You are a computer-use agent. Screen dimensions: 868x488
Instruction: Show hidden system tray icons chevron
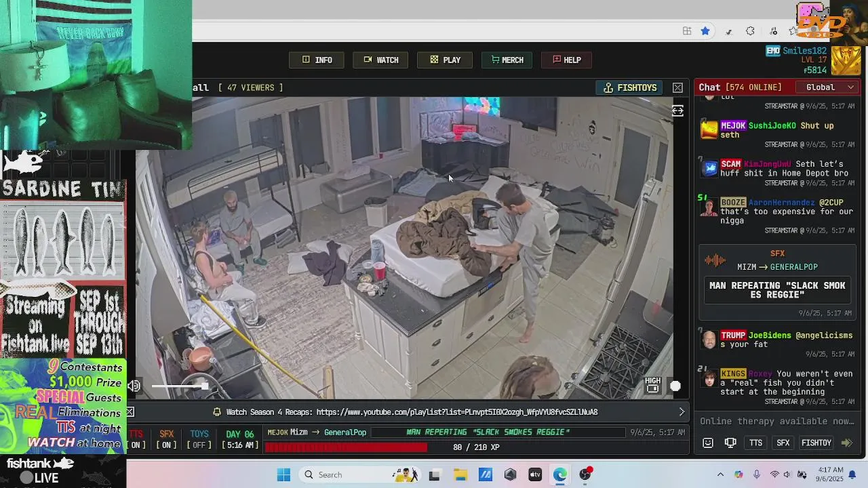click(x=720, y=474)
